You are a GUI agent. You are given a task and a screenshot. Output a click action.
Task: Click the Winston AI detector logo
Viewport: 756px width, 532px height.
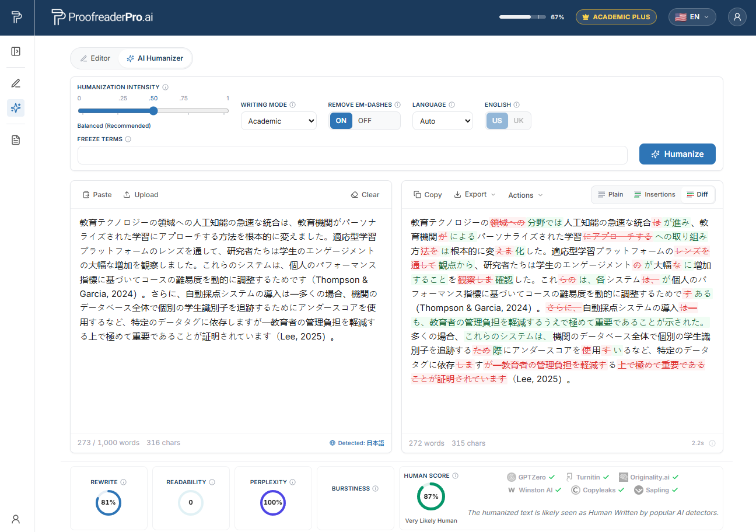pyautogui.click(x=512, y=490)
